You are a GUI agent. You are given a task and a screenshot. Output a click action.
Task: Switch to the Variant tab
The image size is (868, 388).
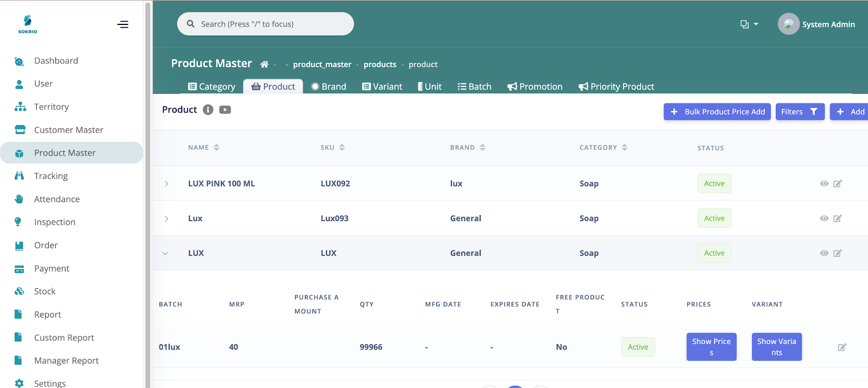tap(382, 87)
